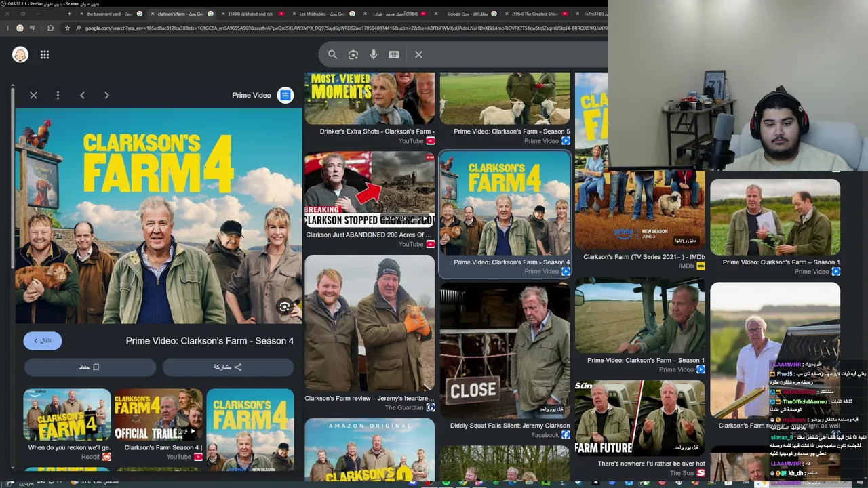Open the Google apps grid
The width and height of the screenshot is (868, 488).
click(x=45, y=55)
